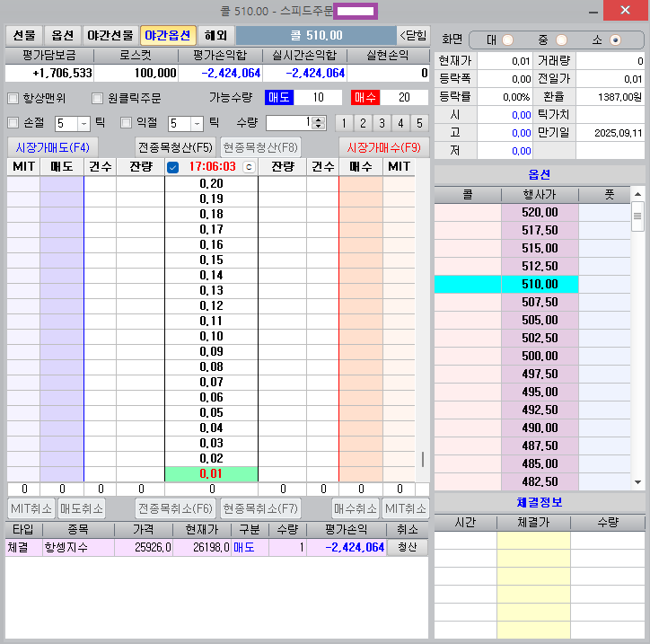
Task: Select the 대 screen size radio button
Action: [507, 40]
